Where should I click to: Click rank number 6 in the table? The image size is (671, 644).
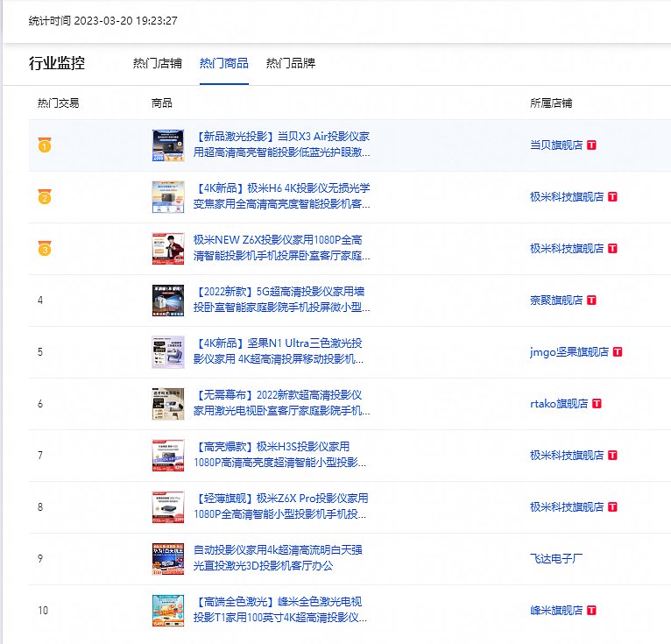tap(40, 404)
